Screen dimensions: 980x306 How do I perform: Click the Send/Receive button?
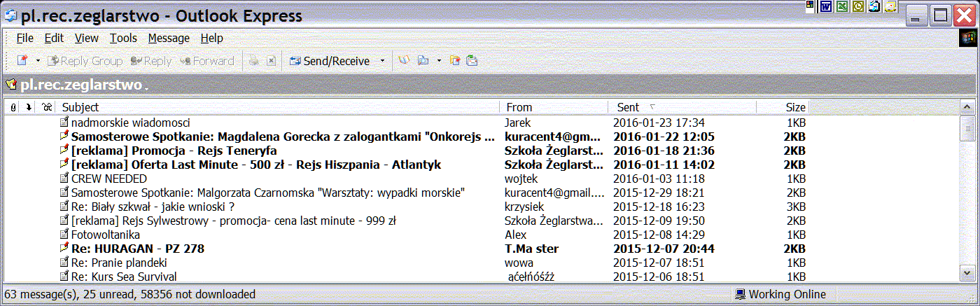point(330,61)
